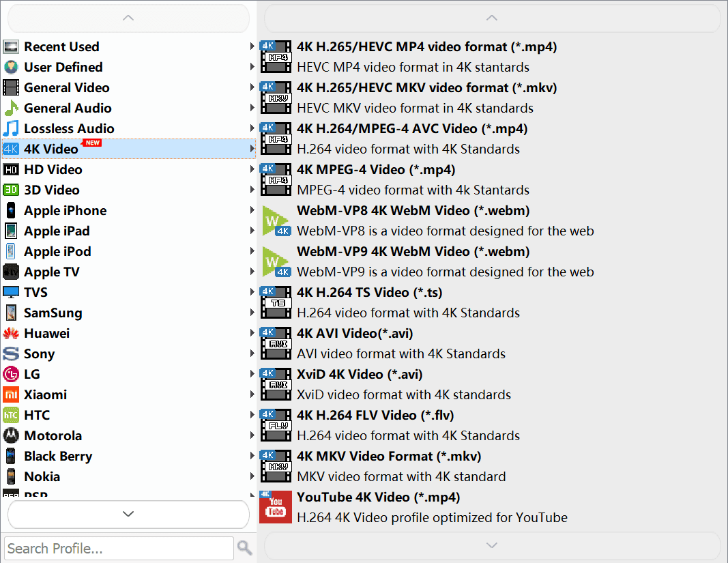Click the SamSung phone icon

pyautogui.click(x=11, y=313)
